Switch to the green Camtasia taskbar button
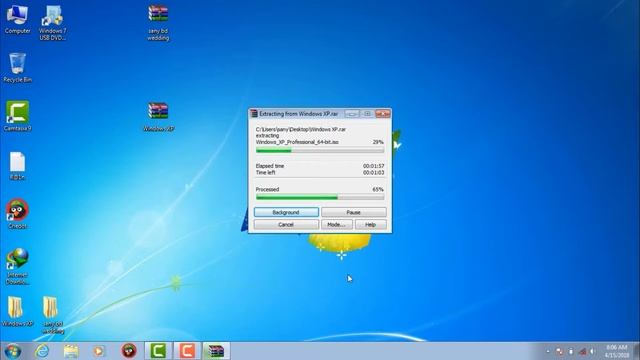640x360 pixels. (158, 351)
